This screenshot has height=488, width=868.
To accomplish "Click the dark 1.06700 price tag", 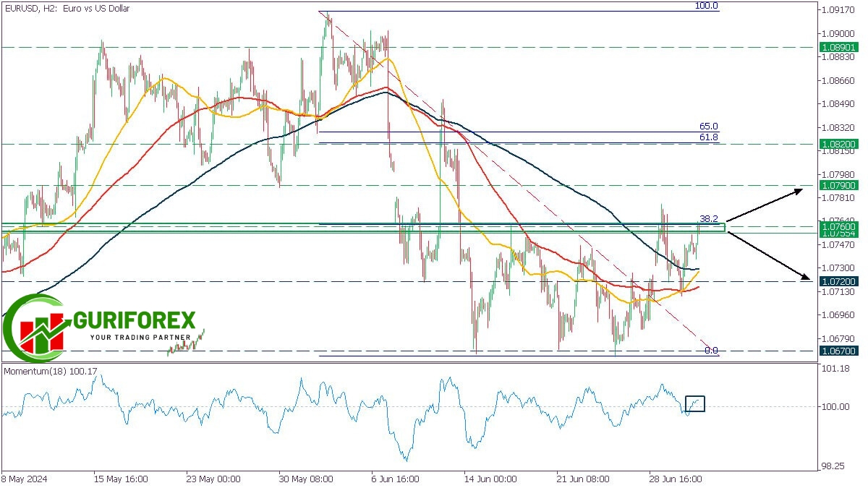I will click(x=838, y=351).
